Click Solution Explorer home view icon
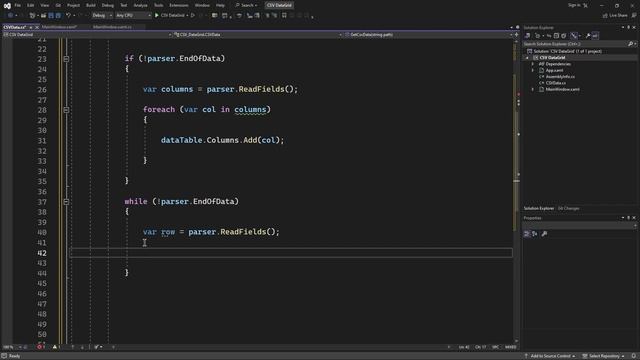The width and height of the screenshot is (640, 360). 527,36
